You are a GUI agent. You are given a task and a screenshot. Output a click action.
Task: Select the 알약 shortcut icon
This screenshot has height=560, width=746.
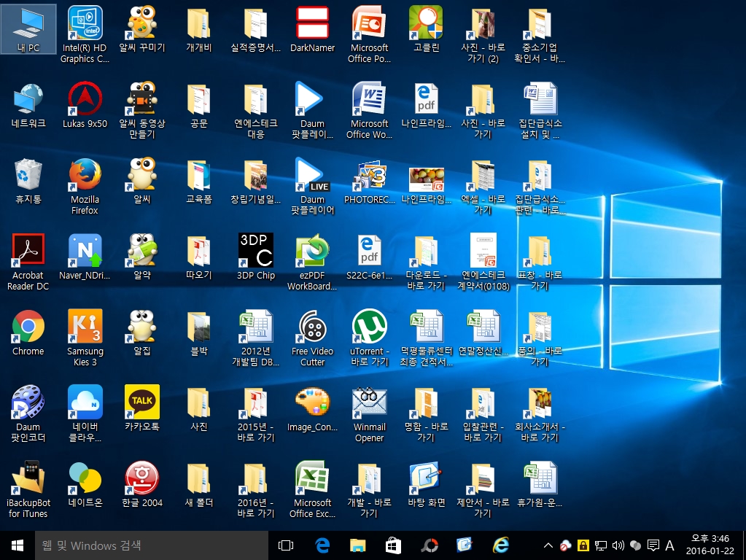(x=141, y=257)
